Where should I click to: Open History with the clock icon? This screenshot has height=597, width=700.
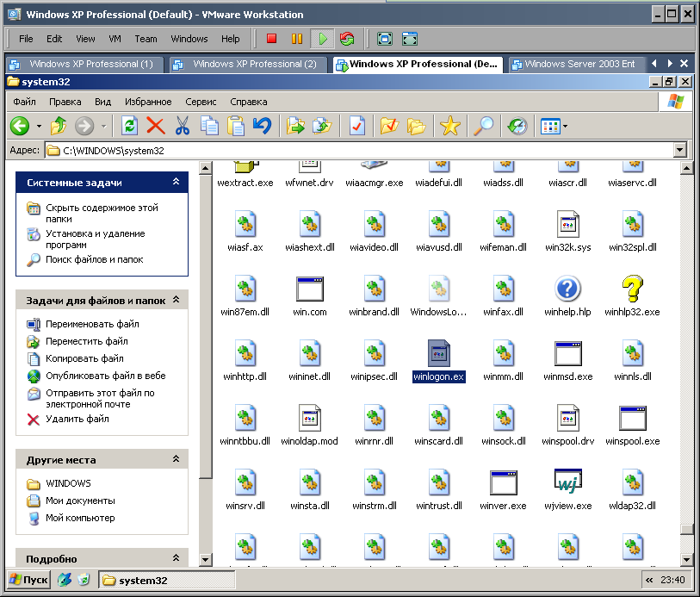[517, 126]
